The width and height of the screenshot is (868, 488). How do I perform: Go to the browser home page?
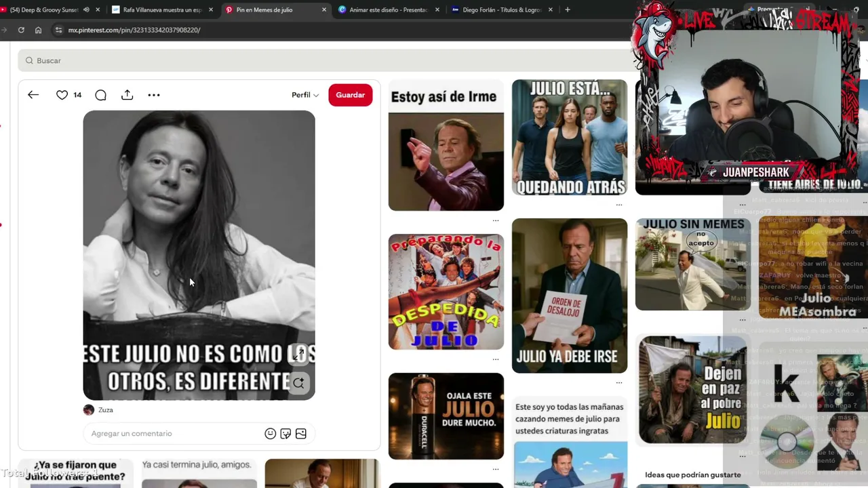coord(38,30)
